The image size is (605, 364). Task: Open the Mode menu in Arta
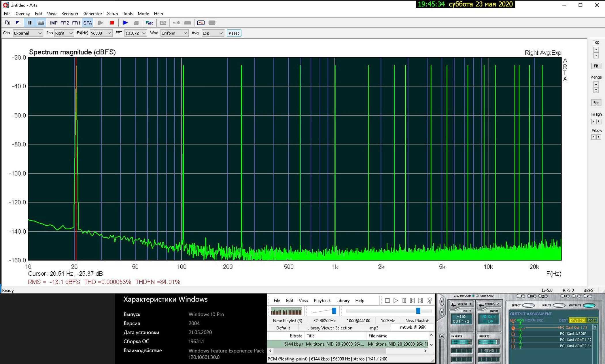143,14
